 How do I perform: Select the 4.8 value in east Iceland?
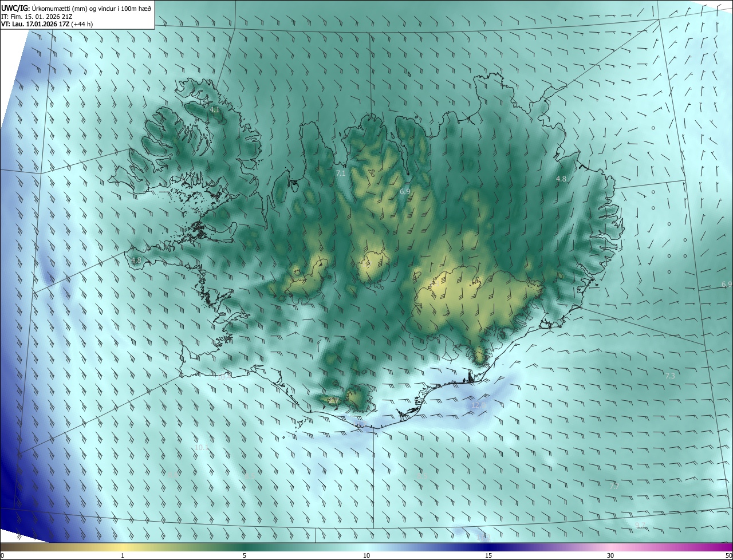tap(561, 179)
